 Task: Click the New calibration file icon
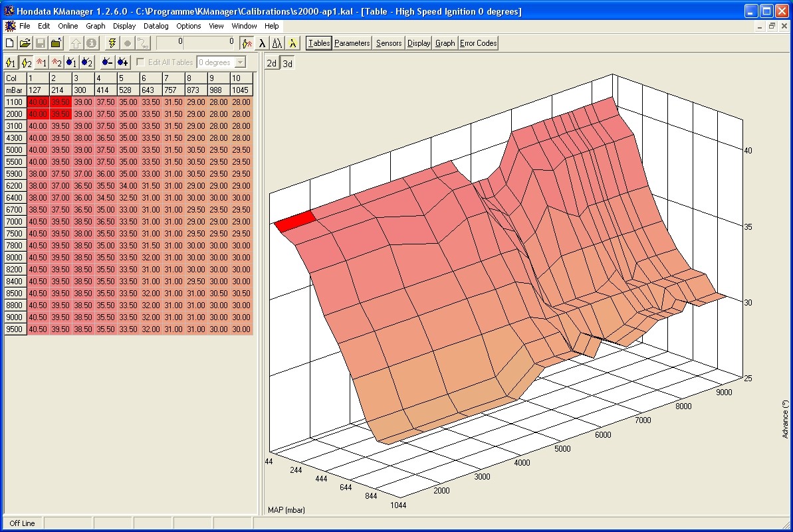pyautogui.click(x=10, y=43)
